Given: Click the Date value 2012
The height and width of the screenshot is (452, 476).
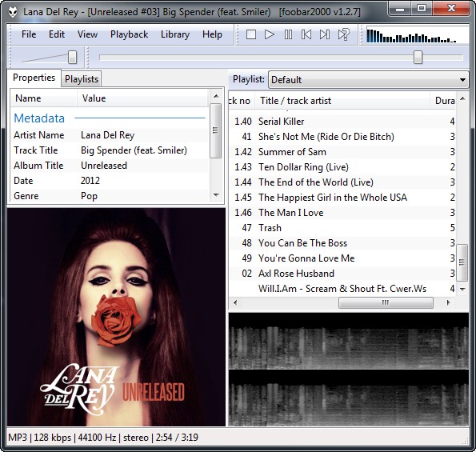Looking at the screenshot, I should click(x=90, y=181).
